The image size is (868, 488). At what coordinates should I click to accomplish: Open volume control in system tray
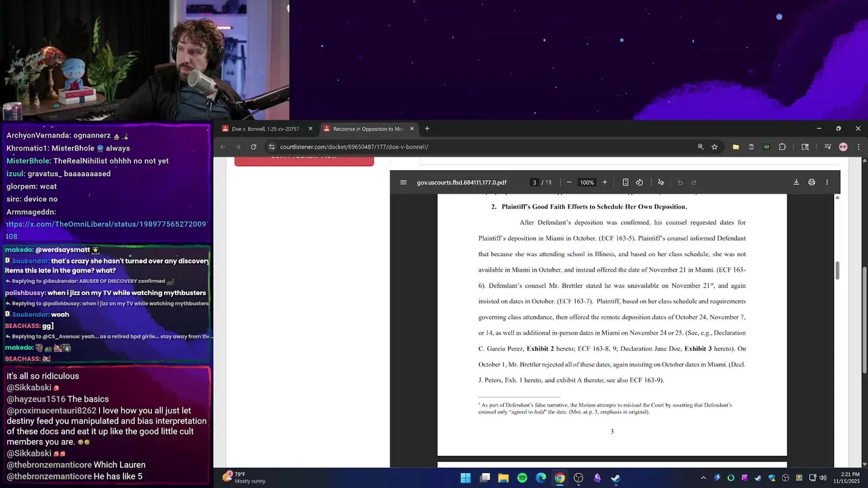(x=823, y=478)
